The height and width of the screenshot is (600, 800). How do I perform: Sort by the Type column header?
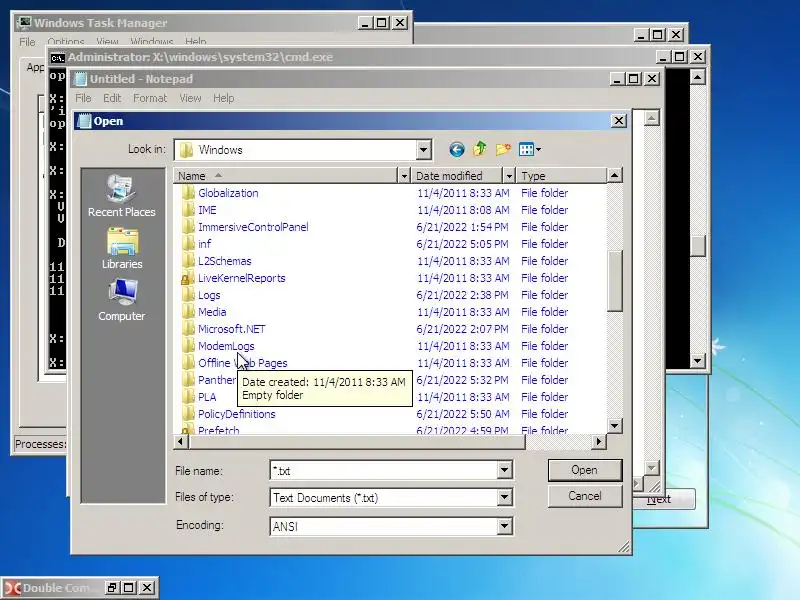(561, 176)
